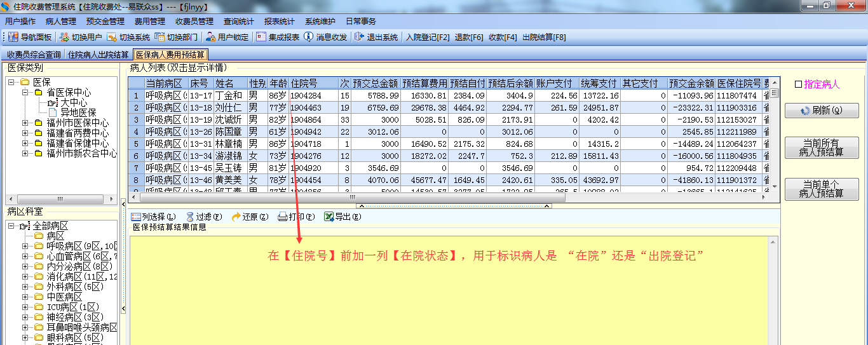Open the 导航面板 toolbar icon
The height and width of the screenshot is (345, 868).
[13, 37]
